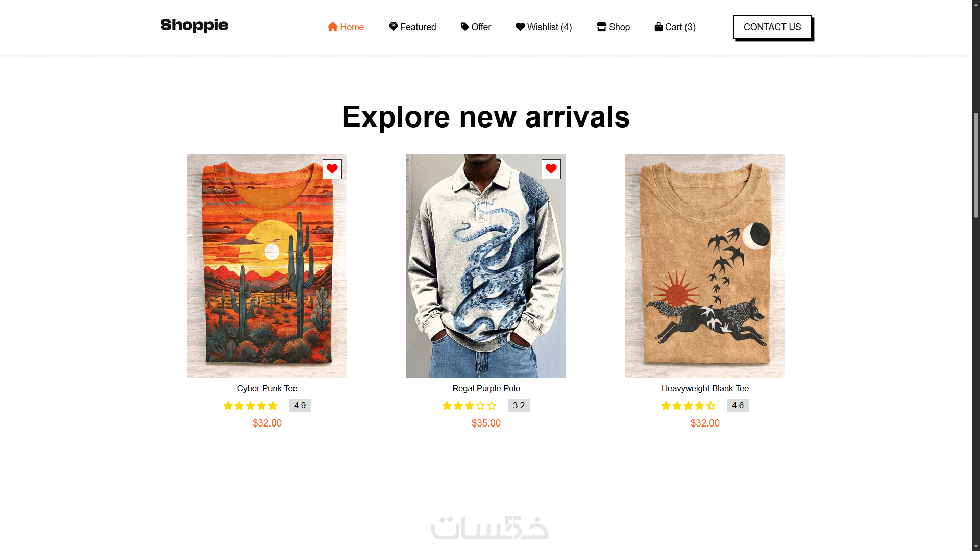Image resolution: width=980 pixels, height=551 pixels.
Task: Click the Wishlist heart icon in navbar
Action: coord(520,27)
